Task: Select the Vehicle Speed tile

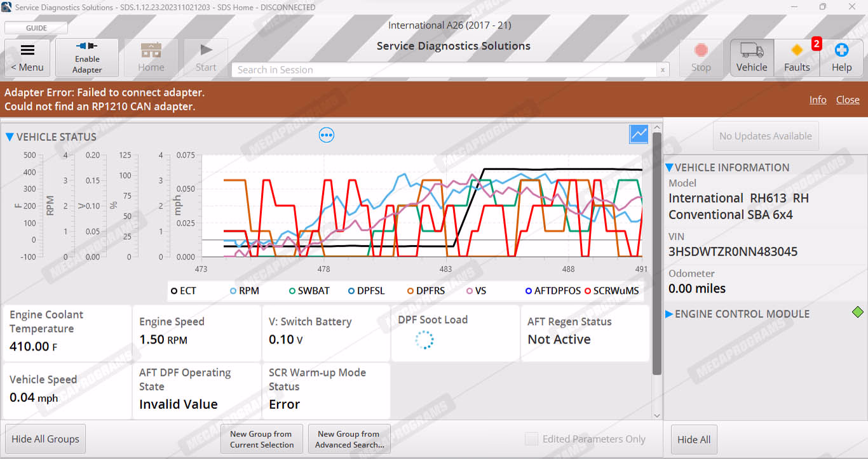Action: [67, 390]
